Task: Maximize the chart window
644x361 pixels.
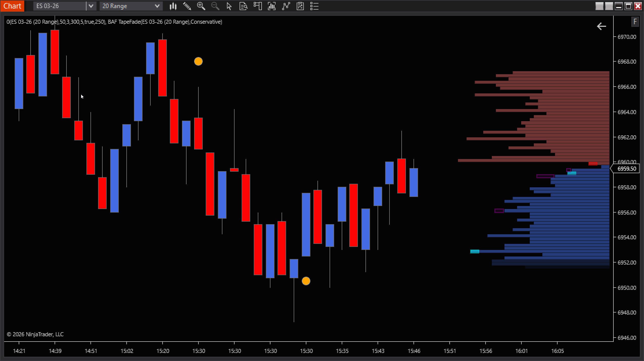Action: click(628, 6)
